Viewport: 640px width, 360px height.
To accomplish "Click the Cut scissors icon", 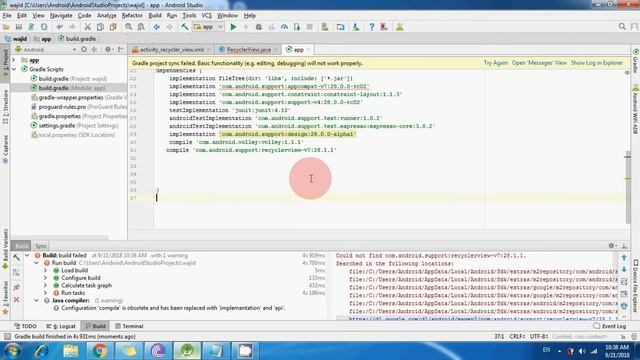I will point(87,27).
